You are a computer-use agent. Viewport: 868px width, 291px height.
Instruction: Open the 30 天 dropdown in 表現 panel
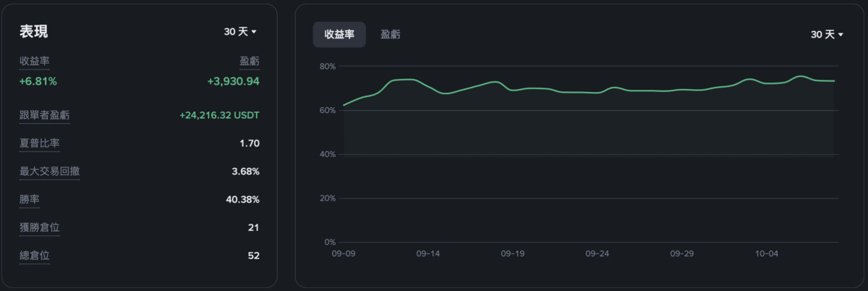tap(240, 32)
